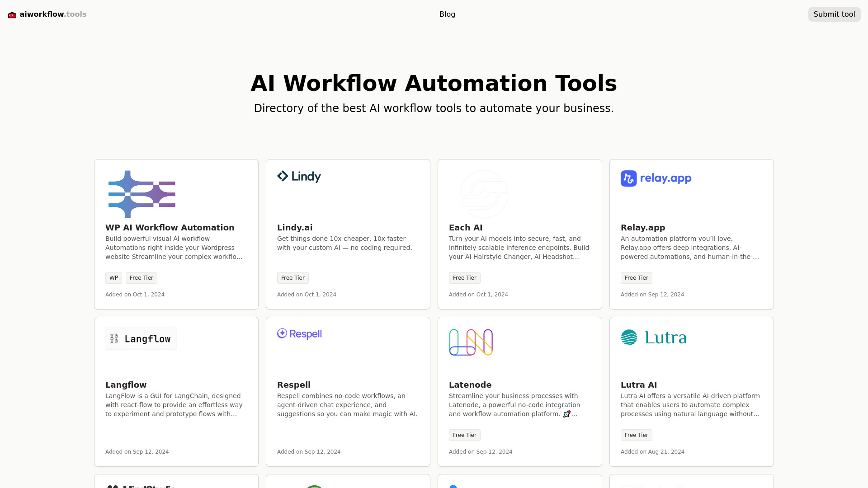The width and height of the screenshot is (868, 488).
Task: Click the Free Tier tag on Lutra AI card
Action: [636, 435]
